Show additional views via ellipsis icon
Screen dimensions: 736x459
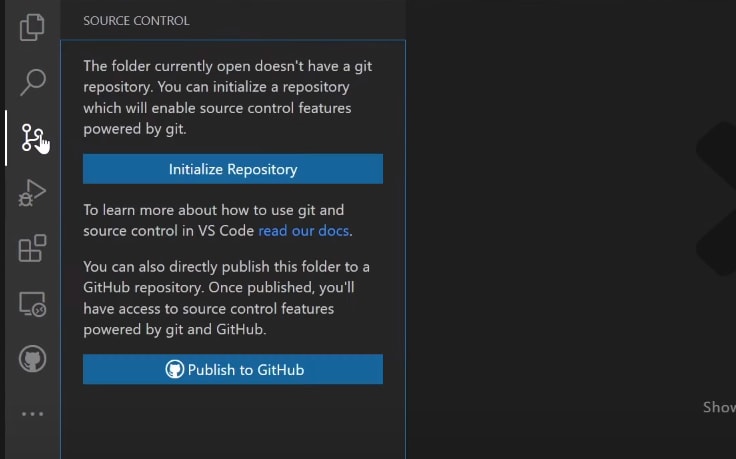(32, 414)
